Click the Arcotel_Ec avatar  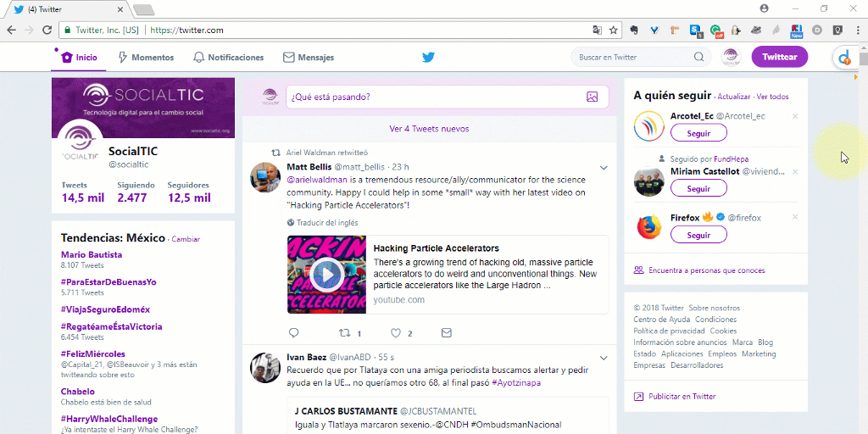pyautogui.click(x=648, y=125)
